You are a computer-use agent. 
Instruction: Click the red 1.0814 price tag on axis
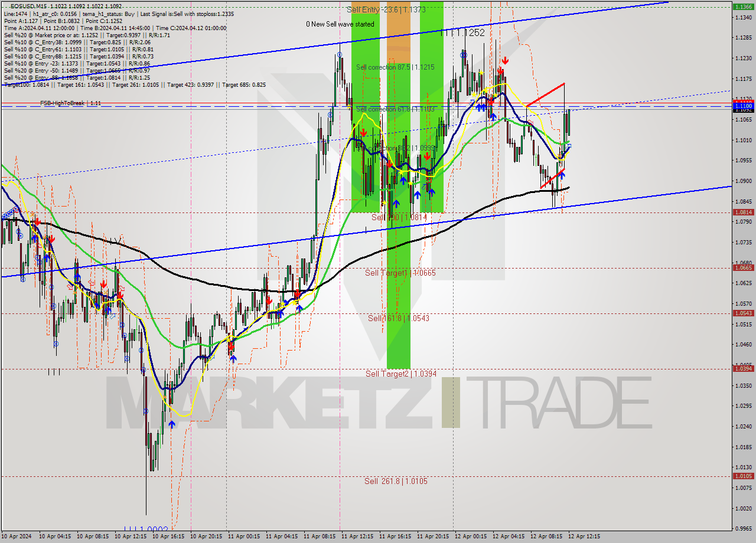[742, 212]
